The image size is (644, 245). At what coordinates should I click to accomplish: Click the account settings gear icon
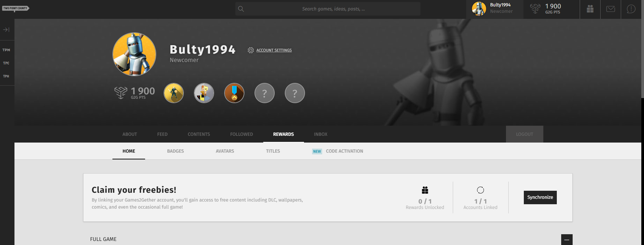pos(251,50)
